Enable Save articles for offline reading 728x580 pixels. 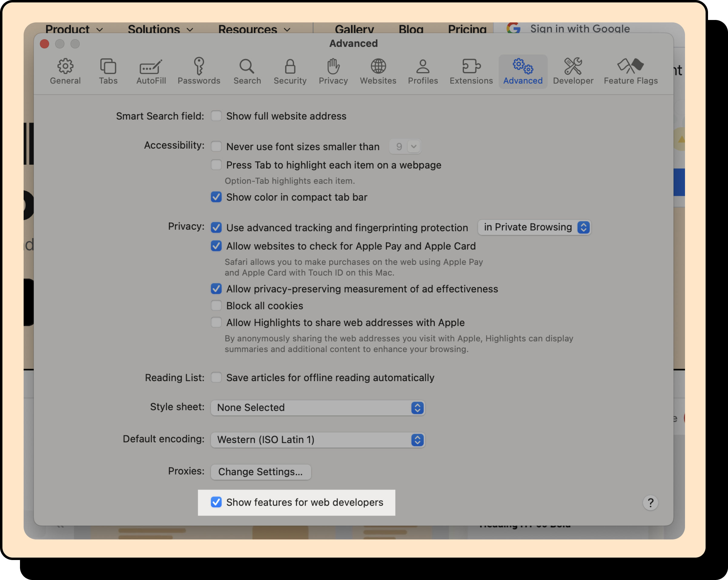coord(216,377)
